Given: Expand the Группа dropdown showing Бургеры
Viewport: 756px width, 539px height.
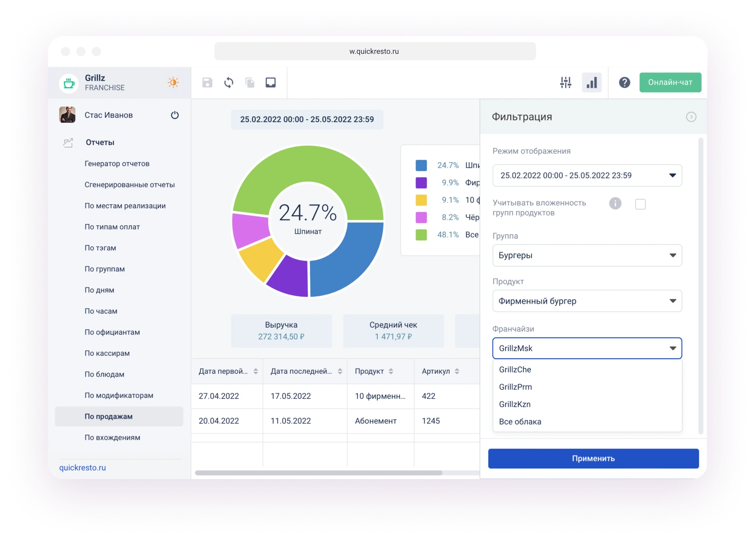Looking at the screenshot, I should point(587,256).
